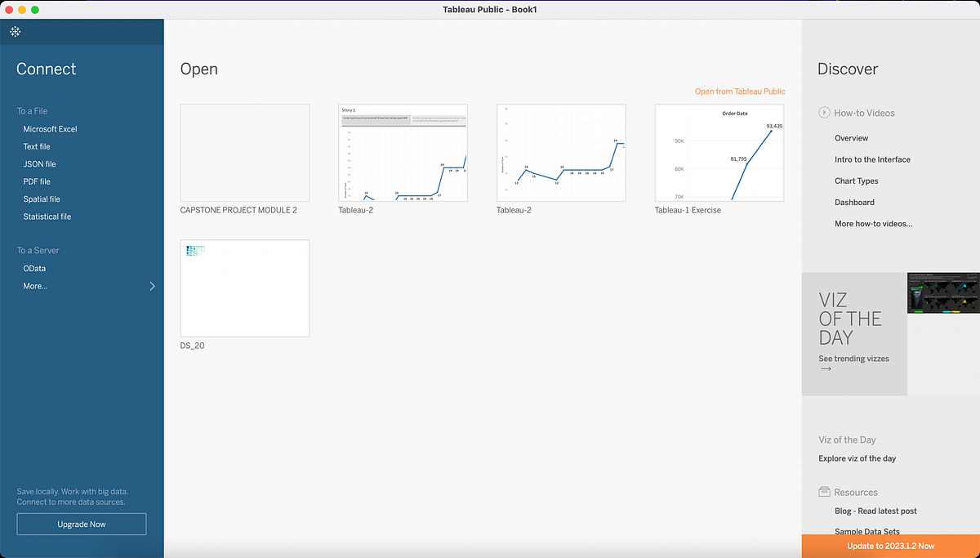Click the orange "Update to 2023.1.2 Now" banner
The width and height of the screenshot is (980, 558).
890,546
